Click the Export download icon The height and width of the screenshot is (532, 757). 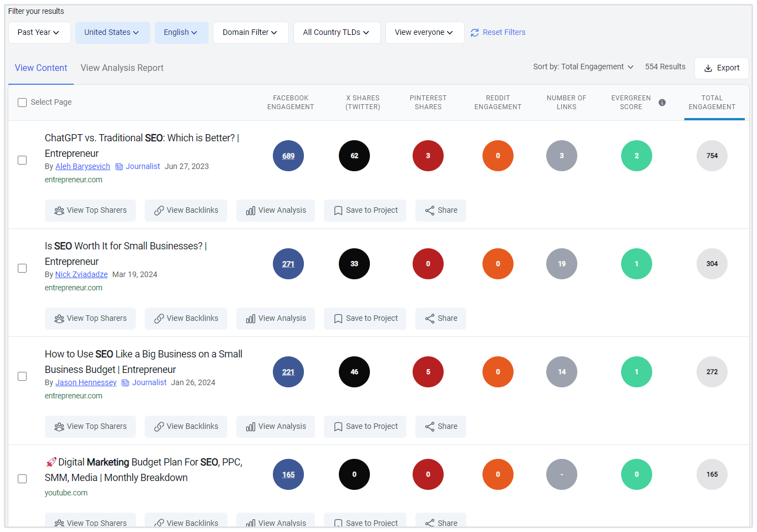click(x=708, y=68)
